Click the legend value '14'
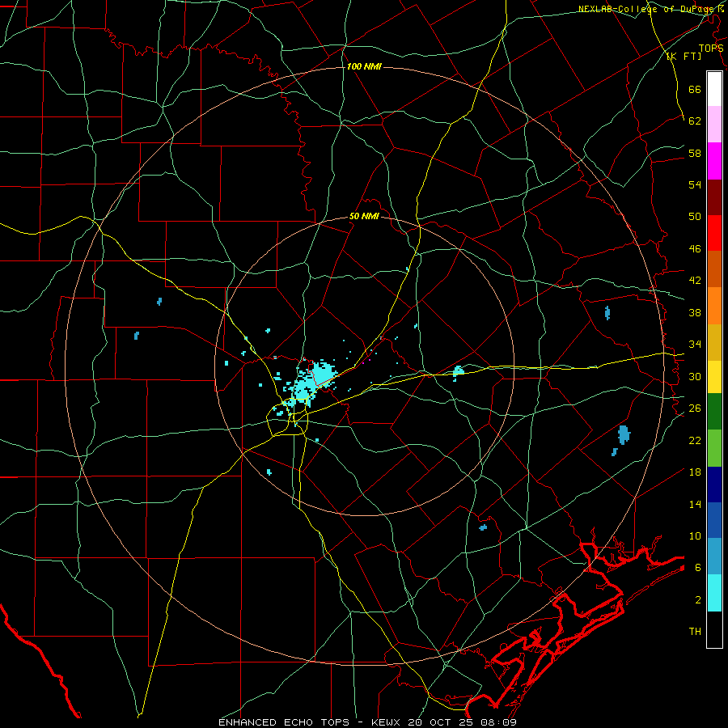The width and height of the screenshot is (728, 728). click(695, 504)
